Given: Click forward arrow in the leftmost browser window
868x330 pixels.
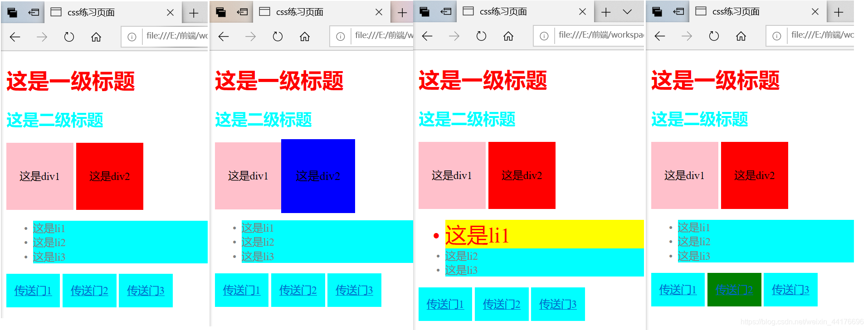Looking at the screenshot, I should [x=42, y=37].
